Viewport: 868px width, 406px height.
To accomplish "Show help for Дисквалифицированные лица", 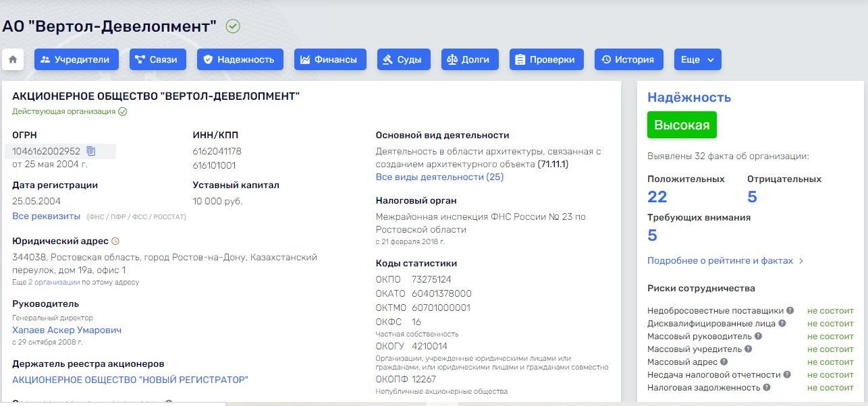I will 782,324.
